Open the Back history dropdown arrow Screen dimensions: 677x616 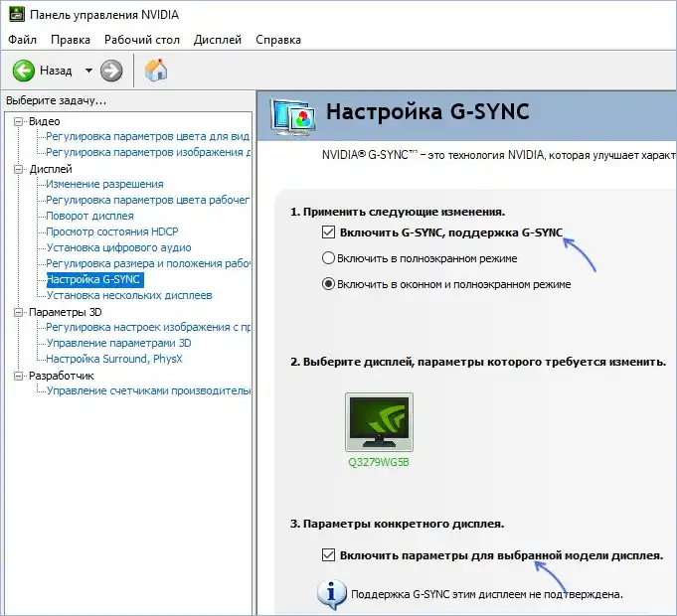click(x=88, y=71)
